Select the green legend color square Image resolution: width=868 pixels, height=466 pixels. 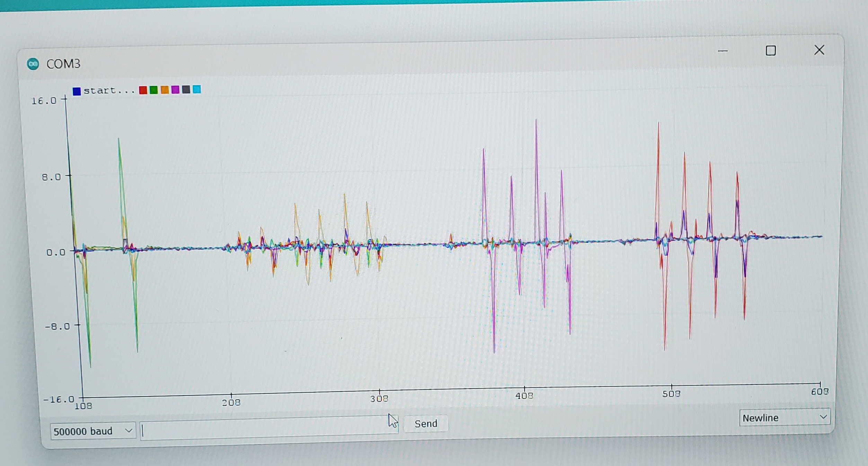pyautogui.click(x=153, y=90)
